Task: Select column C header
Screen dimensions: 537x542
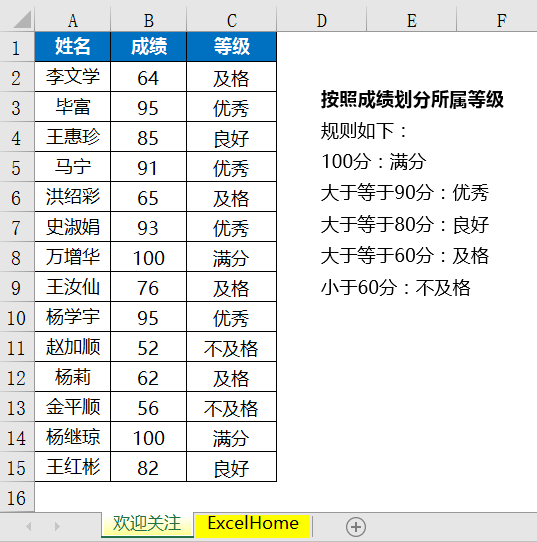Action: coord(232,20)
